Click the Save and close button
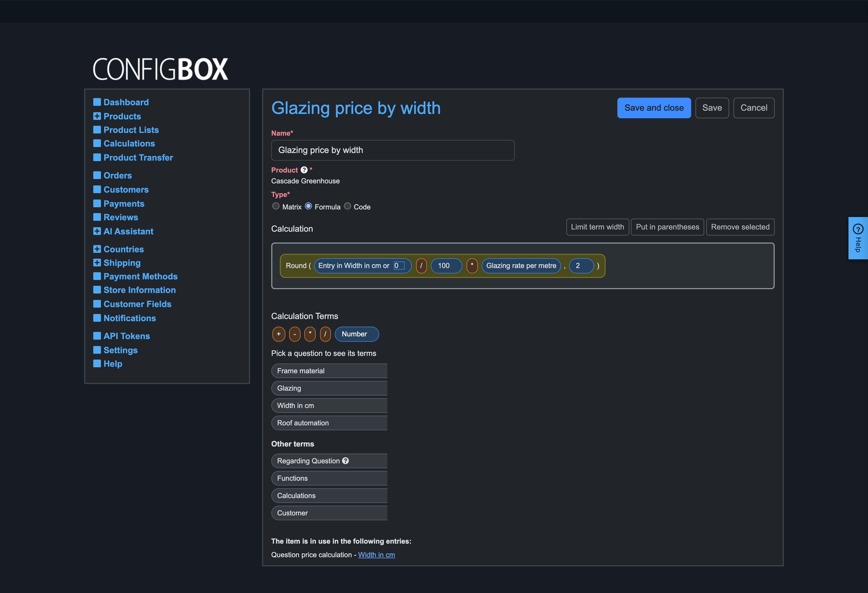Screen dimensions: 868x593 coord(654,108)
